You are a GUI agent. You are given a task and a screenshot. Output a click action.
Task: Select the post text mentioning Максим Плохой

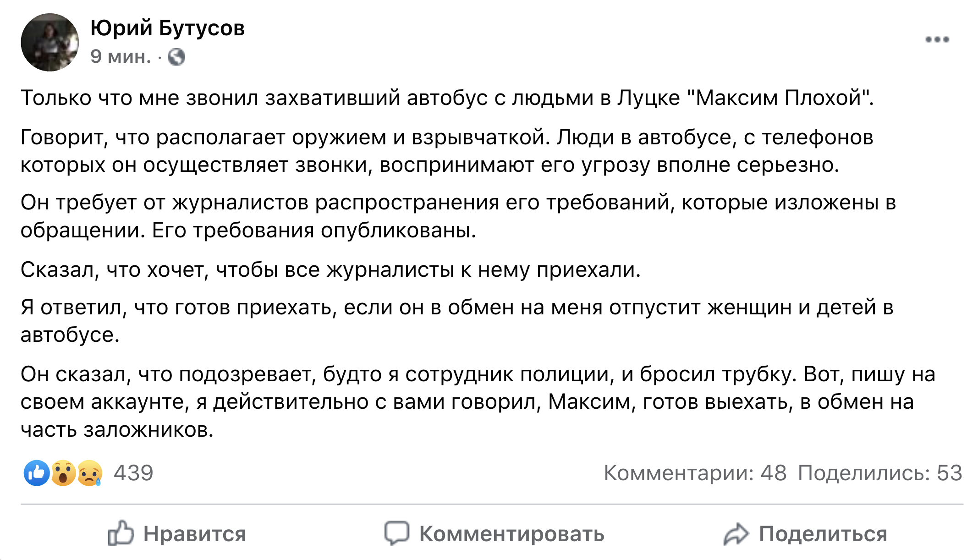[458, 96]
